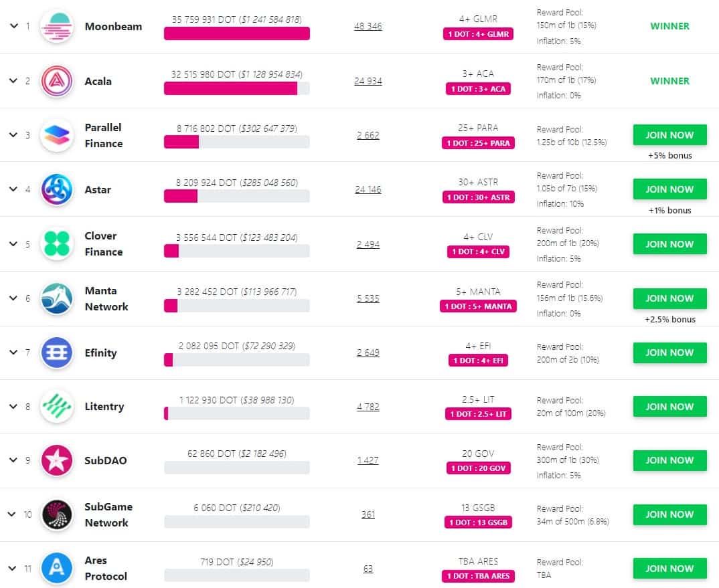719x588 pixels.
Task: Select the Parallel Finance layered logo
Action: point(57,135)
